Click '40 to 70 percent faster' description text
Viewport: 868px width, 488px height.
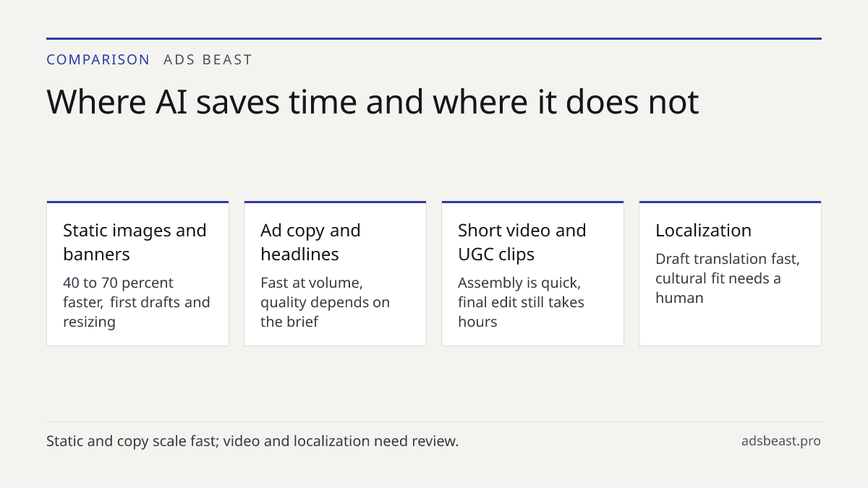pos(136,302)
